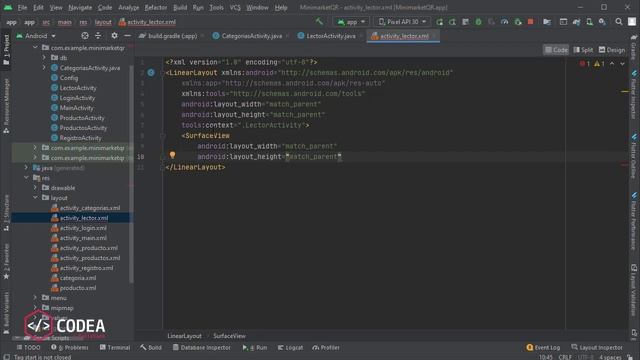Screen dimensions: 640x360
Task: Open Structure tool window on left sidebar
Action: (6, 213)
